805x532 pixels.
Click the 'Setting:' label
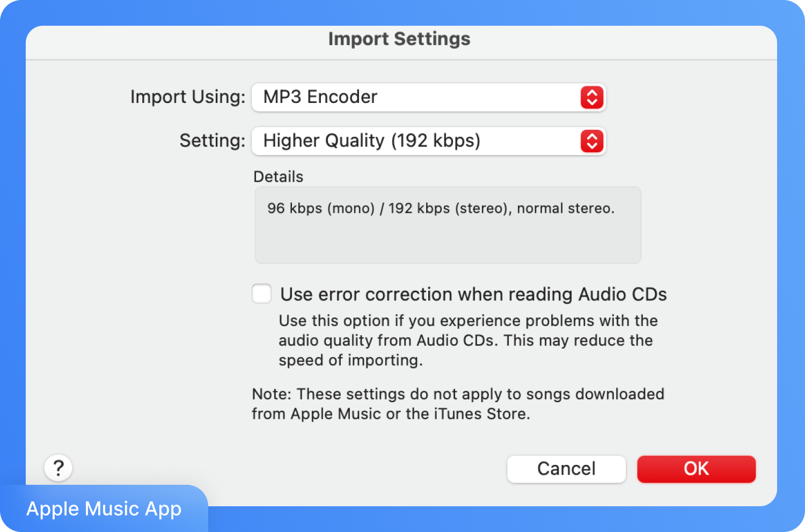point(213,141)
